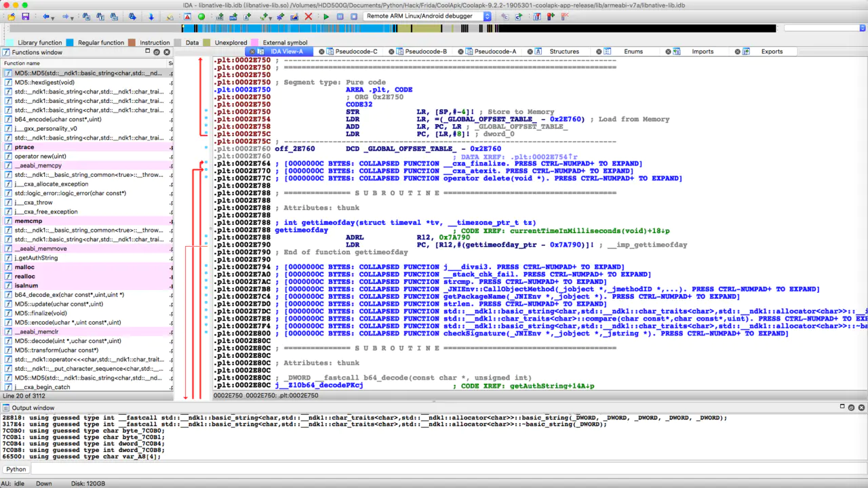Stop the debugged process
The width and height of the screenshot is (868, 488).
353,16
